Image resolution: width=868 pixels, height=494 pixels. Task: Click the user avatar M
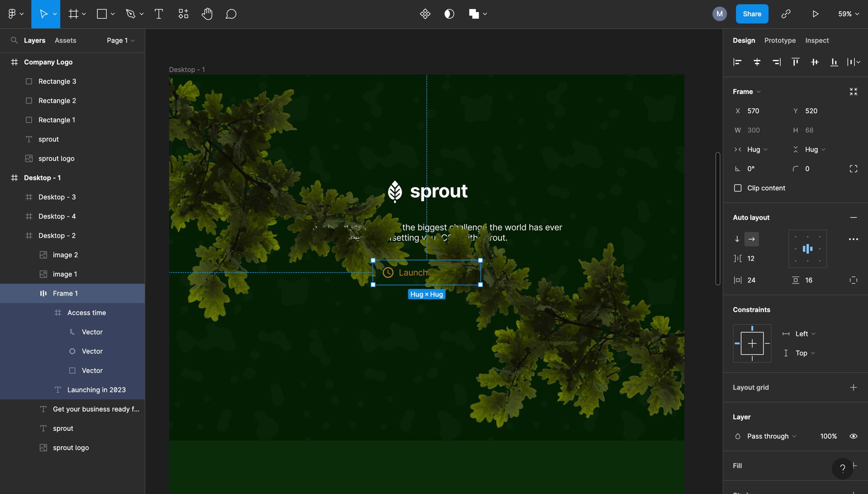tap(719, 14)
